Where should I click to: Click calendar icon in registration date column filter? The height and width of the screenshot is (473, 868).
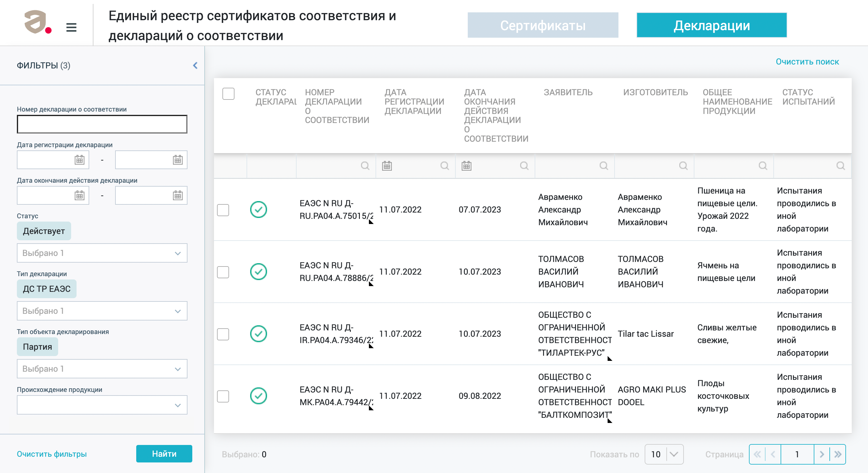click(387, 166)
